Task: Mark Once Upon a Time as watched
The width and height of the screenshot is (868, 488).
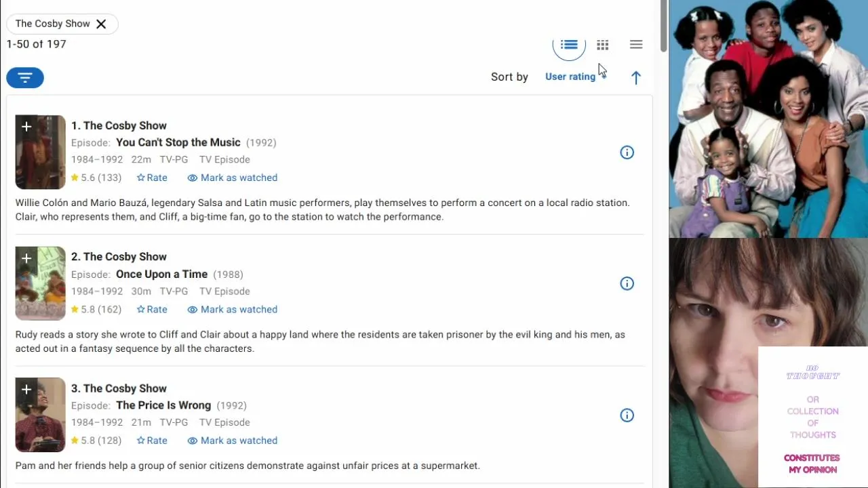Action: pyautogui.click(x=233, y=309)
